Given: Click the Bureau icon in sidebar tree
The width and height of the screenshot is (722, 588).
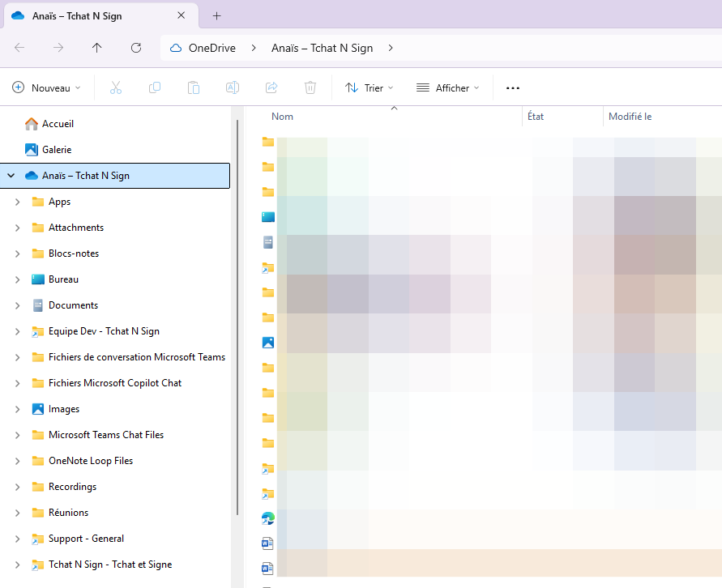Looking at the screenshot, I should pos(38,279).
